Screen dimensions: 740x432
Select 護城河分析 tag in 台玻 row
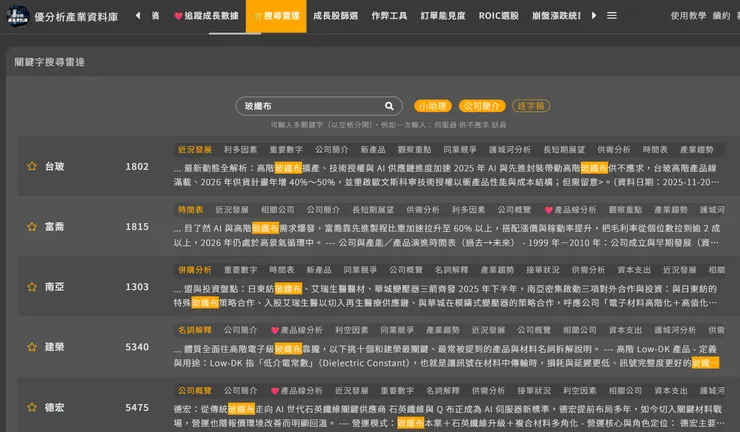click(510, 150)
